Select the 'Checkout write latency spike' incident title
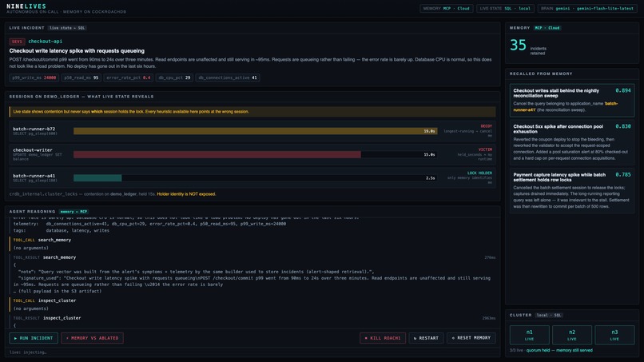The image size is (644, 362). coord(77,51)
